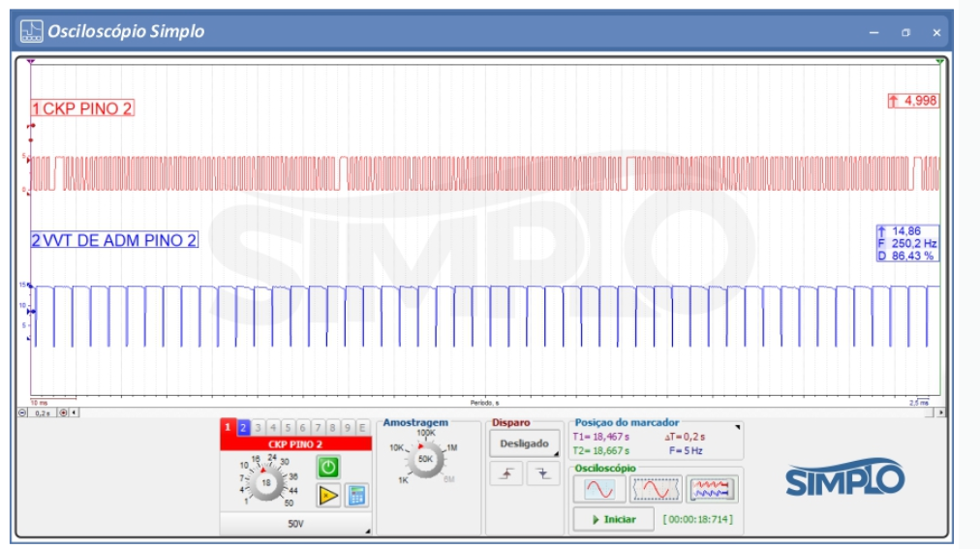Select rising edge trigger icon
980x549 pixels.
(506, 474)
